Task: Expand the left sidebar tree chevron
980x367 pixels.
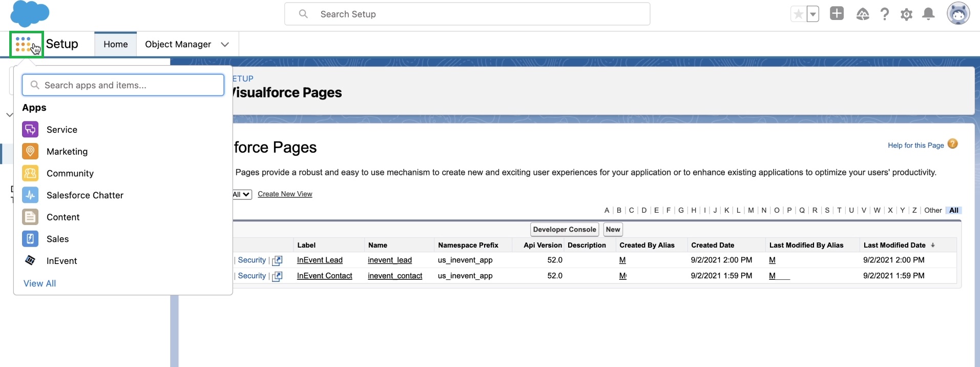Action: tap(9, 115)
